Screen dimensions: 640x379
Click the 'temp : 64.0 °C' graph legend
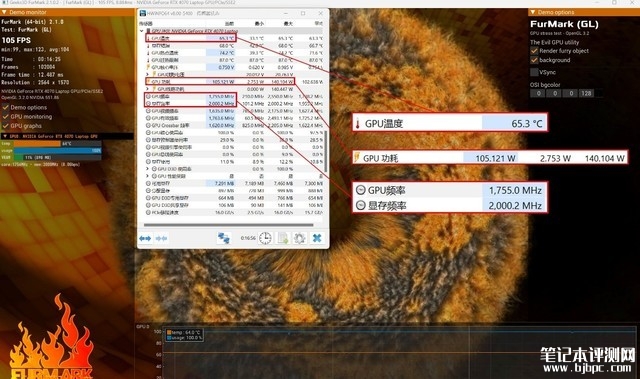pos(184,332)
